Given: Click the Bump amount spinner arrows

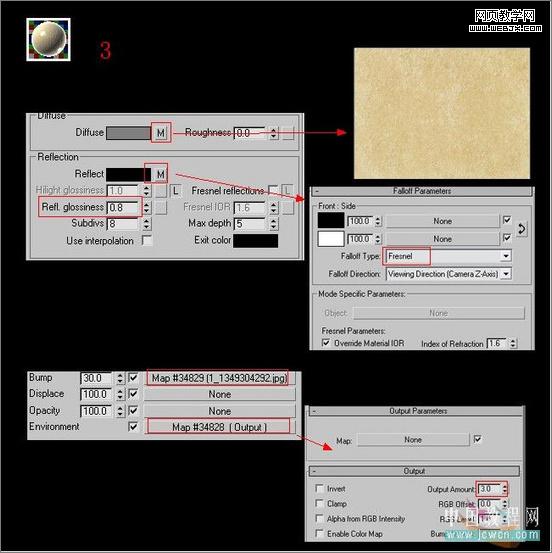Looking at the screenshot, I should (x=120, y=378).
